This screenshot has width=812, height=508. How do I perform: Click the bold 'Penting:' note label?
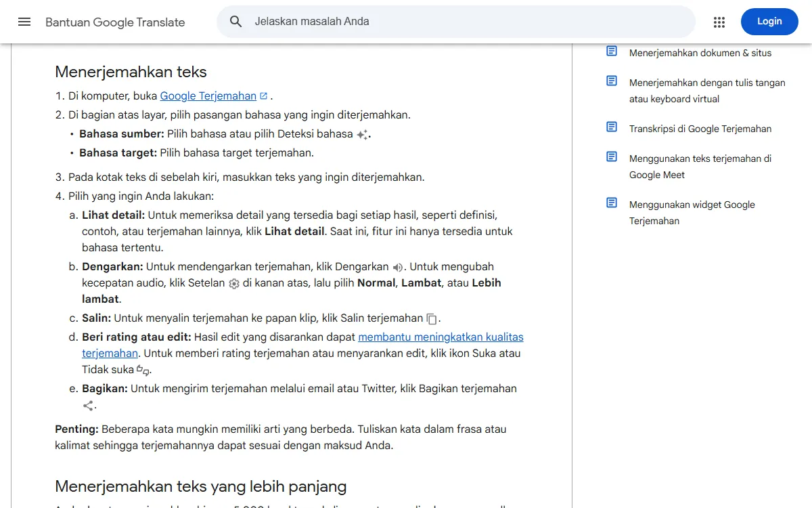pos(76,429)
